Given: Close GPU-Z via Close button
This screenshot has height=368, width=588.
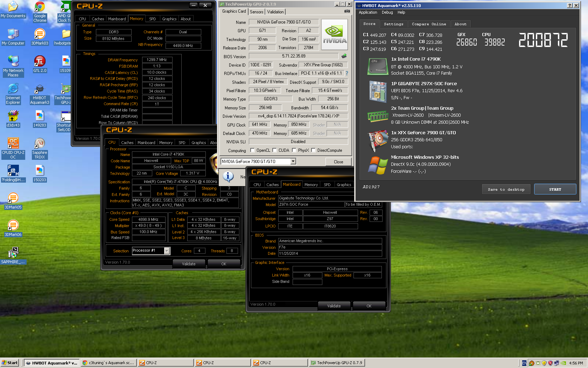Looking at the screenshot, I should [338, 162].
